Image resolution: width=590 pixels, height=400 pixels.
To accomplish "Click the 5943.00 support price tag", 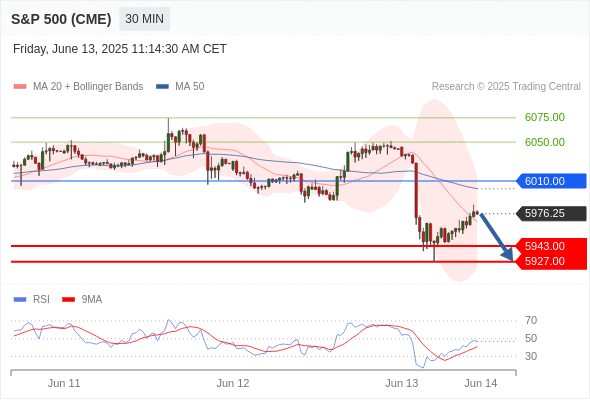I will 551,246.
